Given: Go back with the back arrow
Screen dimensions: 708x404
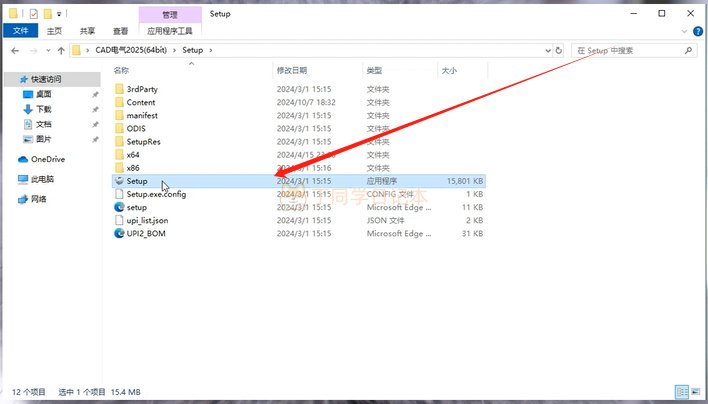Looking at the screenshot, I should pos(15,51).
